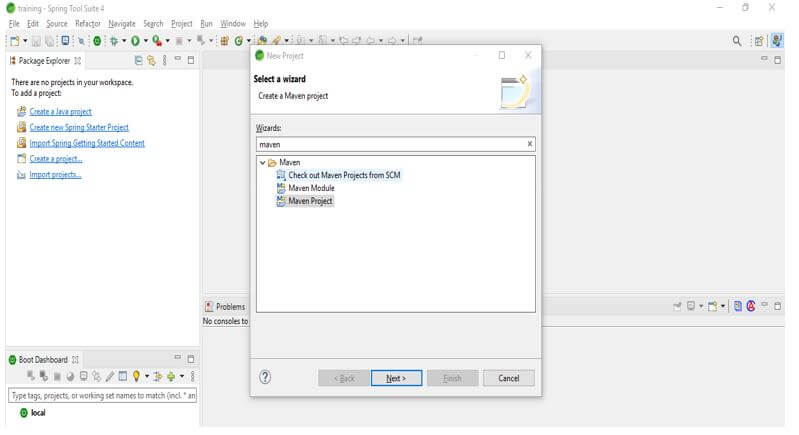Image resolution: width=799 pixels, height=435 pixels.
Task: Open the Window menu
Action: [233, 23]
